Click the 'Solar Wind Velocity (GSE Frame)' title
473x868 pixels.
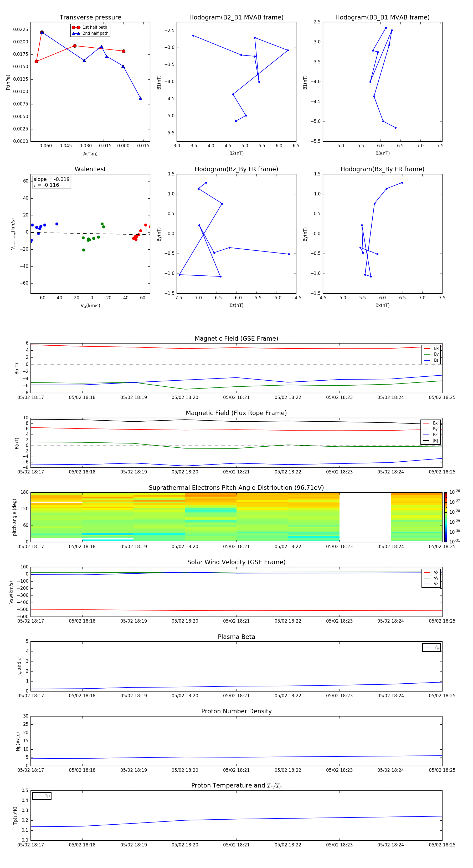click(236, 562)
